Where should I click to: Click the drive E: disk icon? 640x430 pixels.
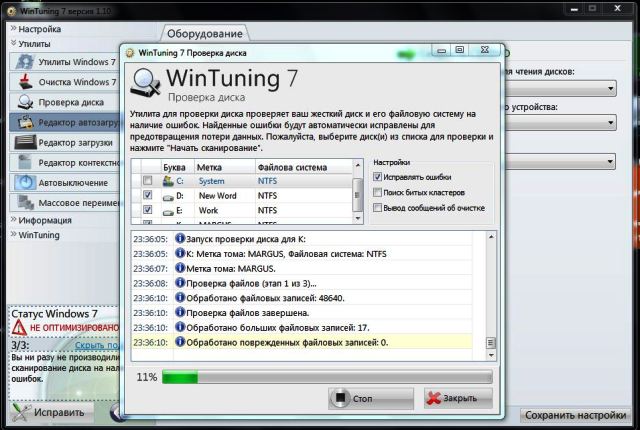(168, 212)
